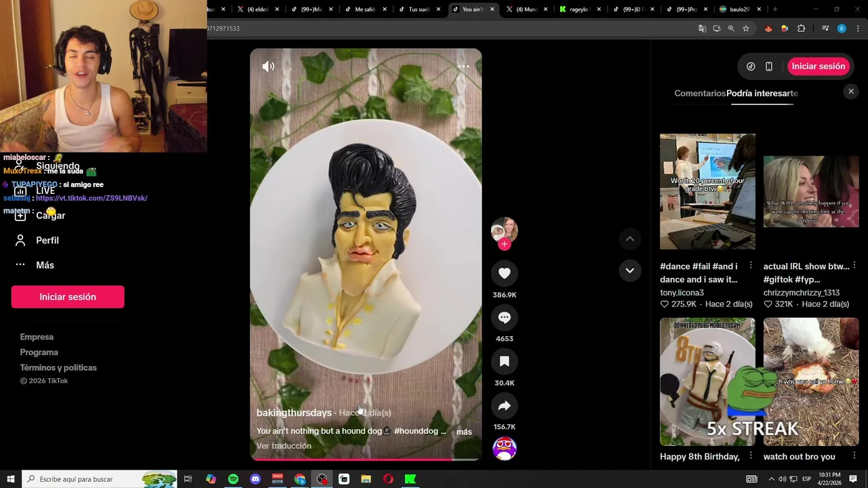868x488 pixels.
Task: Share the video using the arrow icon
Action: coord(505,406)
